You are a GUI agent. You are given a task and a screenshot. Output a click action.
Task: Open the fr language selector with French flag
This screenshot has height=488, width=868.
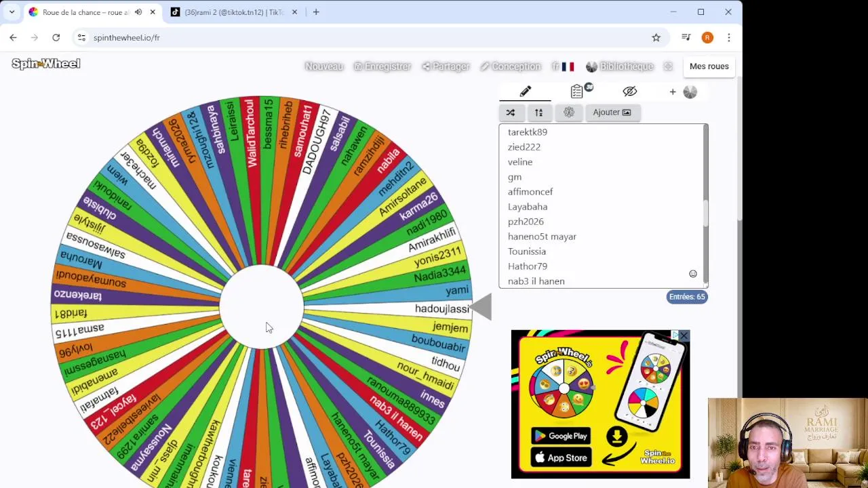point(563,66)
